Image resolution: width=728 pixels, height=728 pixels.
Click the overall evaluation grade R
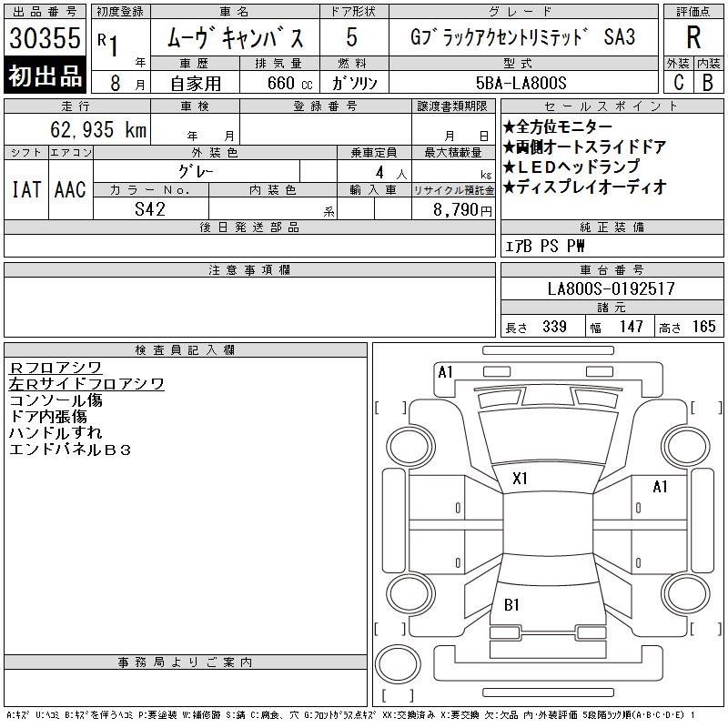point(693,38)
